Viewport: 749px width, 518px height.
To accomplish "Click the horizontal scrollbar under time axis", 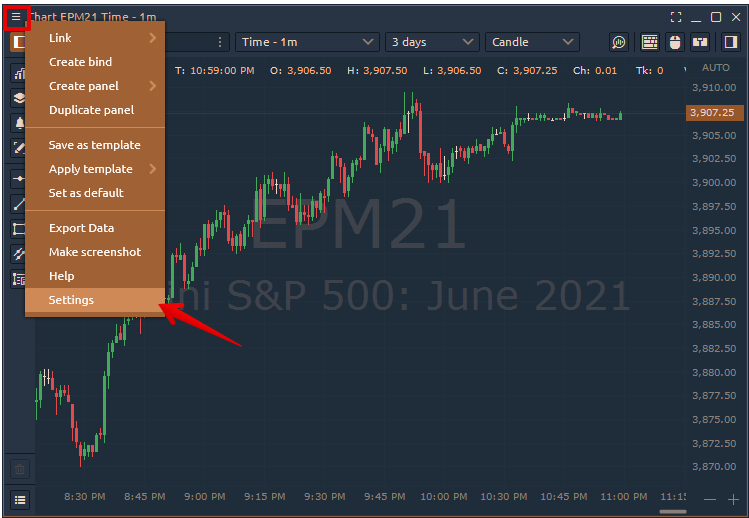I will pyautogui.click(x=673, y=512).
